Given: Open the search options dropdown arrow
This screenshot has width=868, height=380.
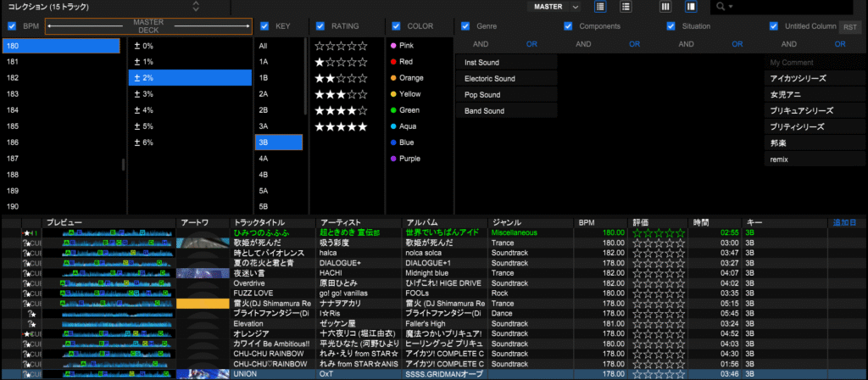Looking at the screenshot, I should pyautogui.click(x=731, y=7).
